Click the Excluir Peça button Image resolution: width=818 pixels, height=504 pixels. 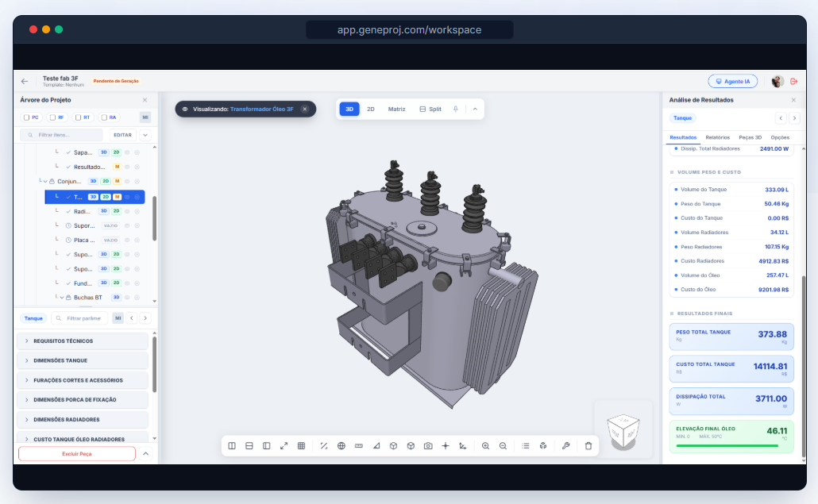[77, 453]
